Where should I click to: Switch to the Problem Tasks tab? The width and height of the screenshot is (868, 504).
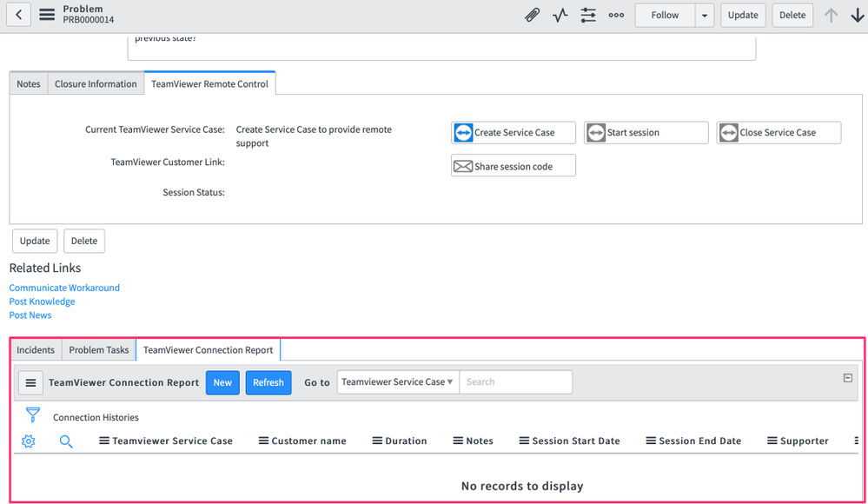[98, 350]
